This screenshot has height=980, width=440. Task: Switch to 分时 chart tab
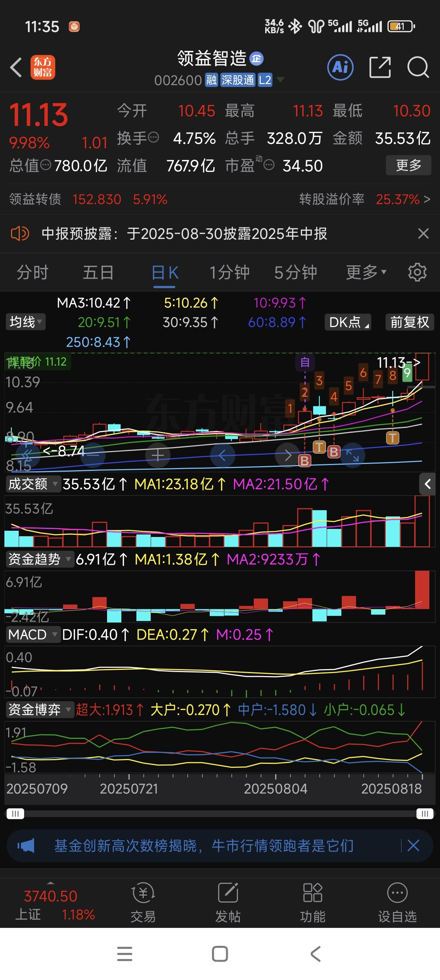pos(32,273)
